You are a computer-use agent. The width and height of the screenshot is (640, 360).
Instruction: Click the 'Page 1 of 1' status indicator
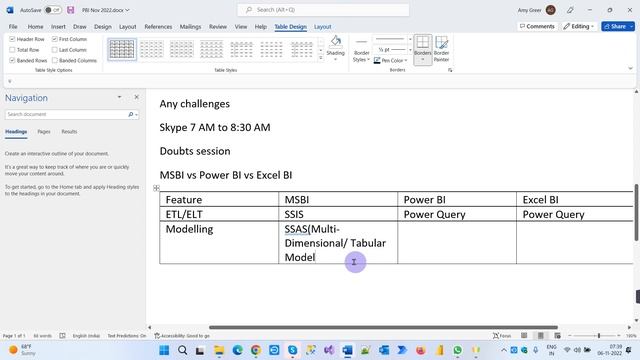click(x=14, y=336)
